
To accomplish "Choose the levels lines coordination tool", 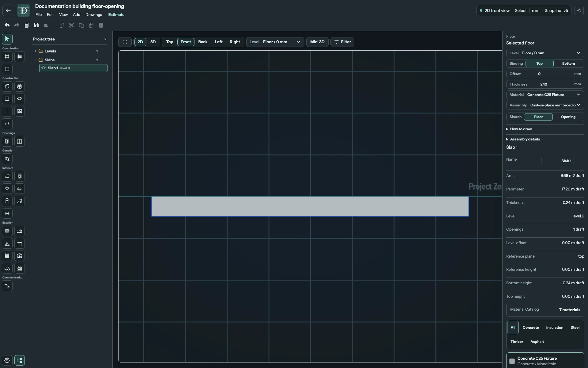I will [x=20, y=56].
